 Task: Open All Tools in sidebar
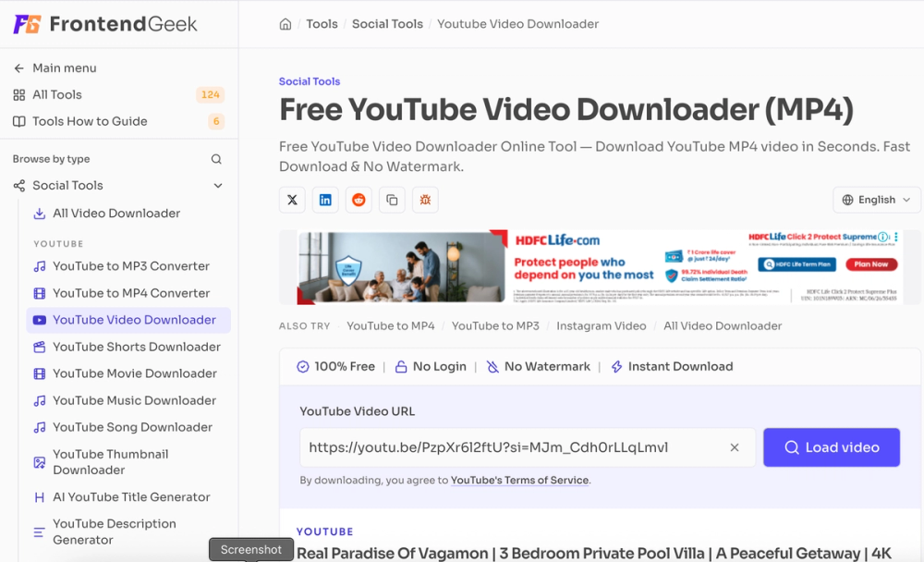[x=118, y=95]
